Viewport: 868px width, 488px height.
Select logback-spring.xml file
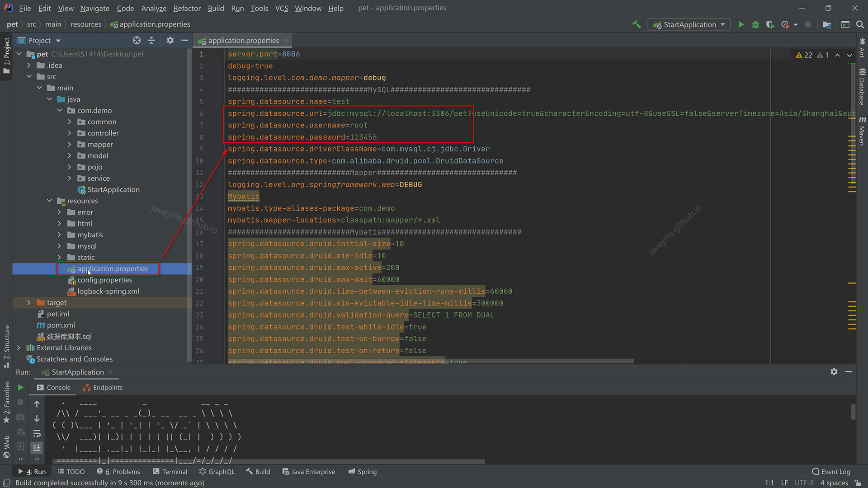[108, 291]
